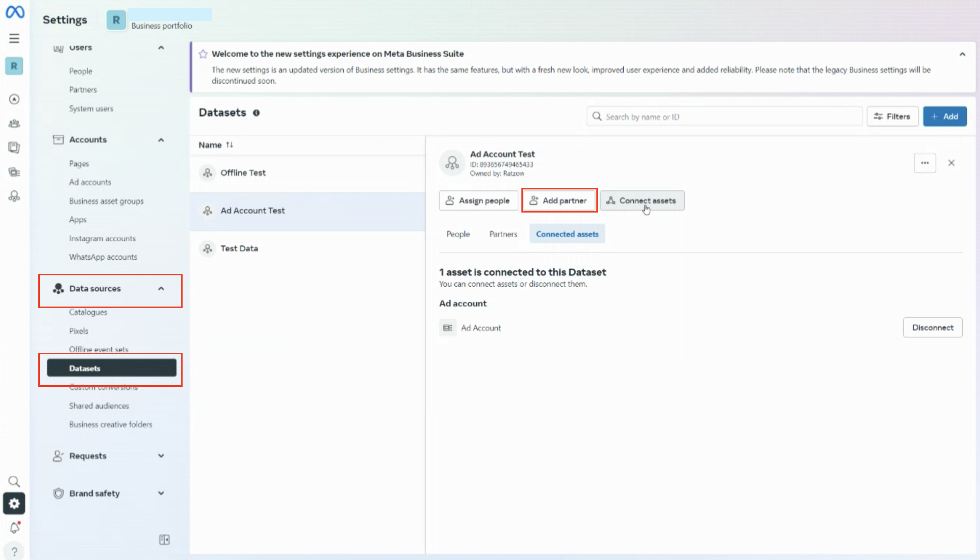Screen dimensions: 980x560
Task: Open the notifications bell icon
Action: tap(15, 528)
